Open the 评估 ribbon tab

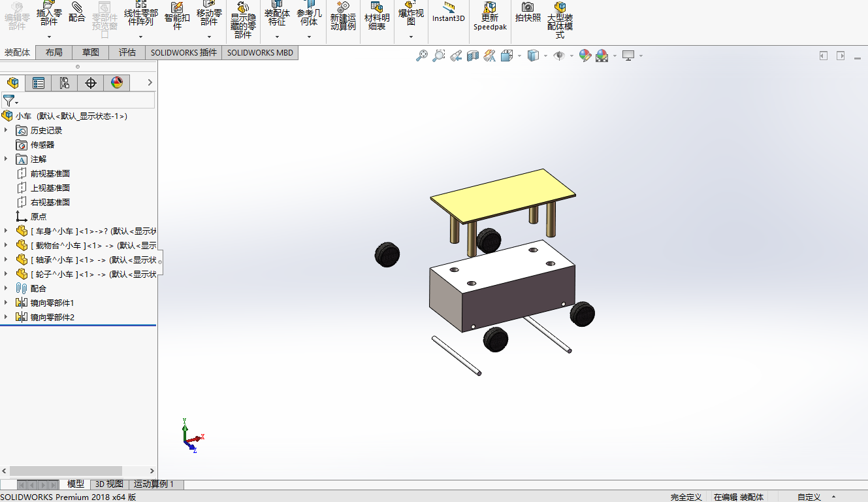pyautogui.click(x=127, y=53)
